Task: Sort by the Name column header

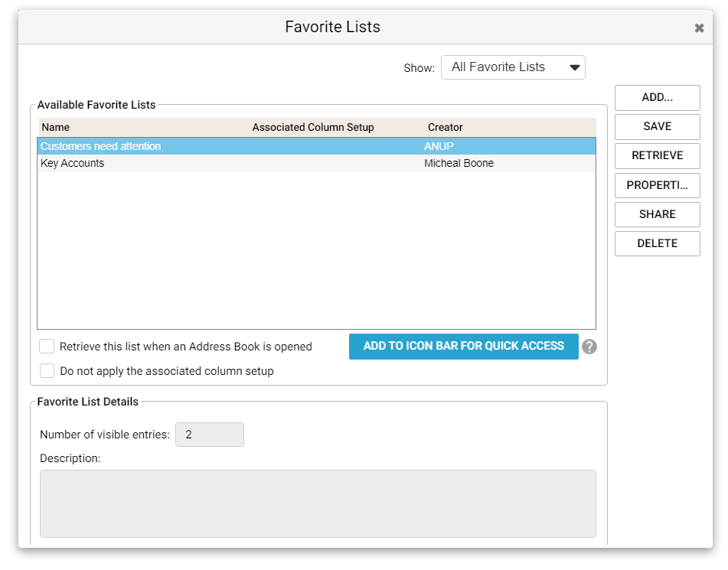Action: (56, 127)
